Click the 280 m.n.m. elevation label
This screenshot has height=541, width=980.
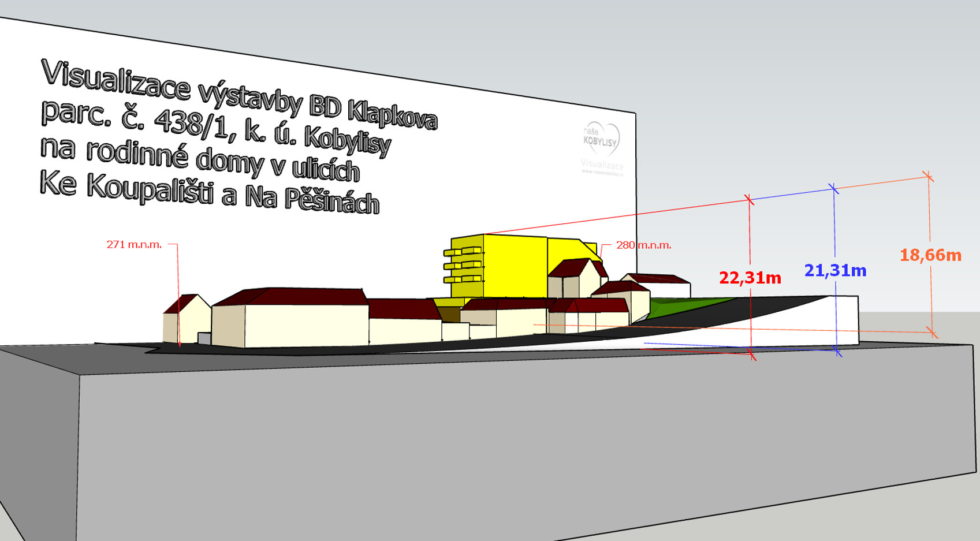(643, 245)
